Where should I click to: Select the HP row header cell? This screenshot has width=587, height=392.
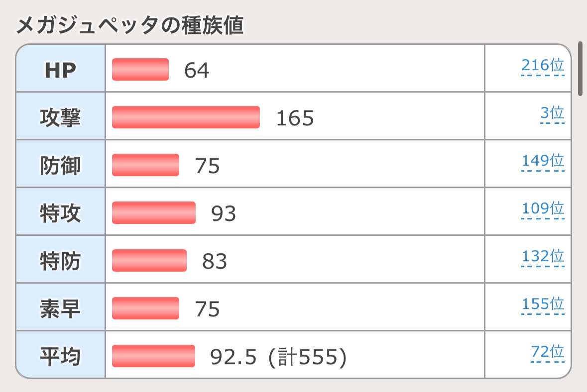[60, 70]
